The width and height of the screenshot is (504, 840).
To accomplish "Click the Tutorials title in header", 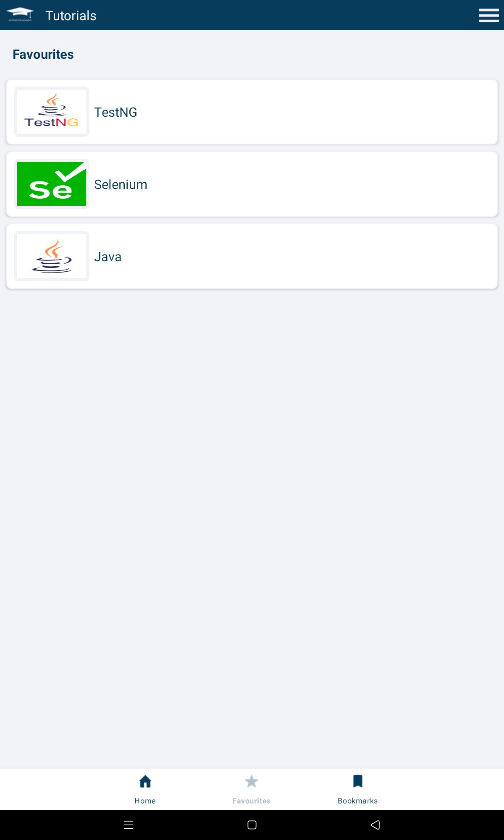I will coord(71,16).
